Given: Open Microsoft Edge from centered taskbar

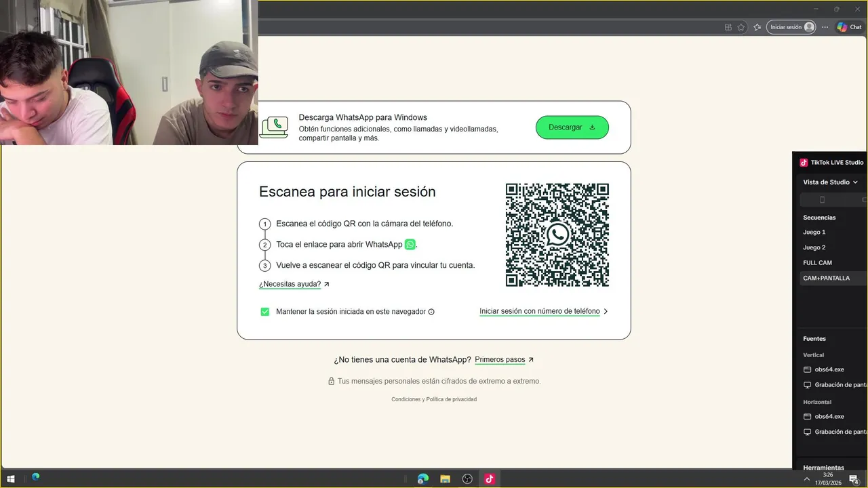Looking at the screenshot, I should [x=423, y=479].
